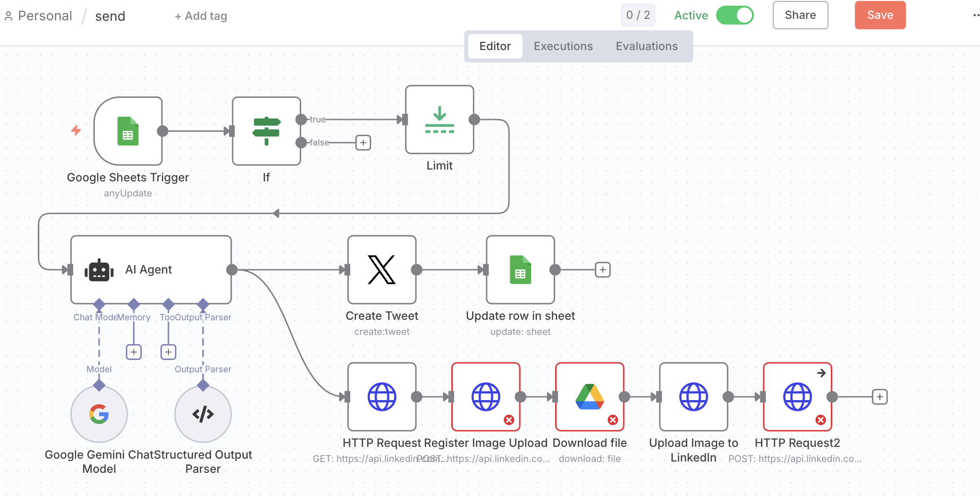This screenshot has height=496, width=980.
Task: Open the Limit node
Action: pyautogui.click(x=439, y=120)
